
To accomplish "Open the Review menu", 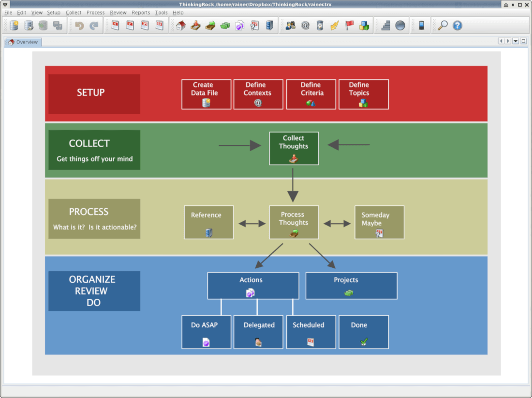I will point(118,13).
